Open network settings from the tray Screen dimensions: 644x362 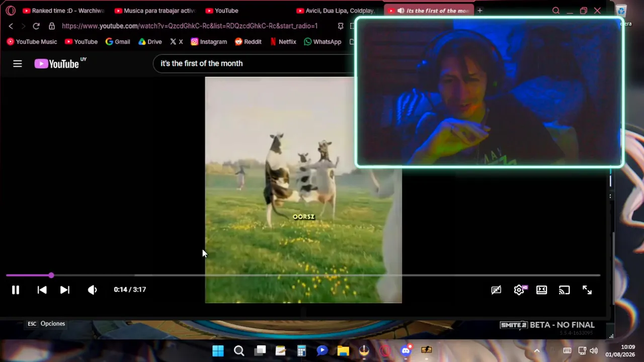click(582, 351)
